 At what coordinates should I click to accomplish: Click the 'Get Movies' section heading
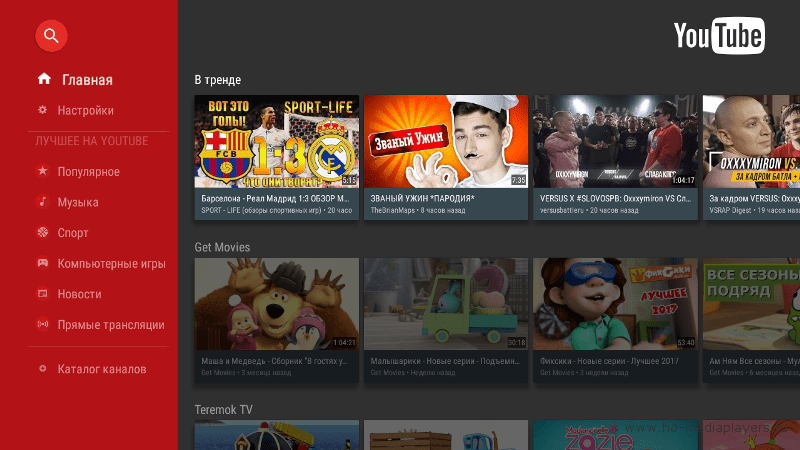click(x=222, y=247)
